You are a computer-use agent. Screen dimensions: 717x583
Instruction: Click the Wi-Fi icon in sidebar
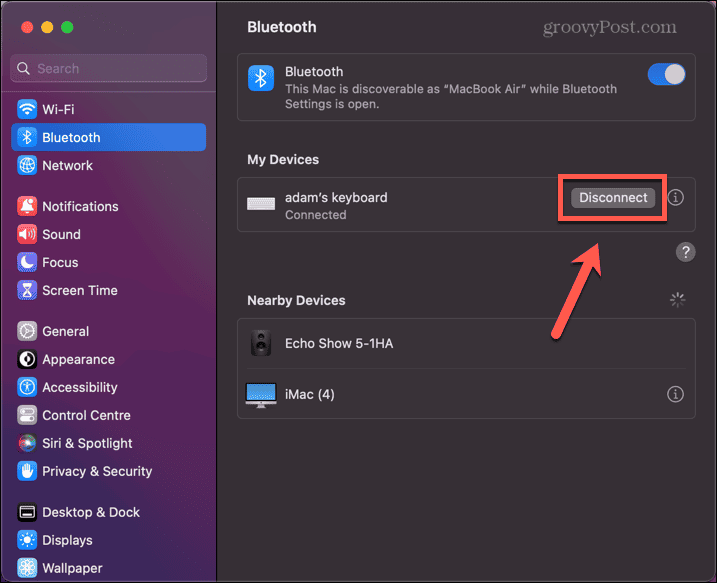pyautogui.click(x=27, y=109)
